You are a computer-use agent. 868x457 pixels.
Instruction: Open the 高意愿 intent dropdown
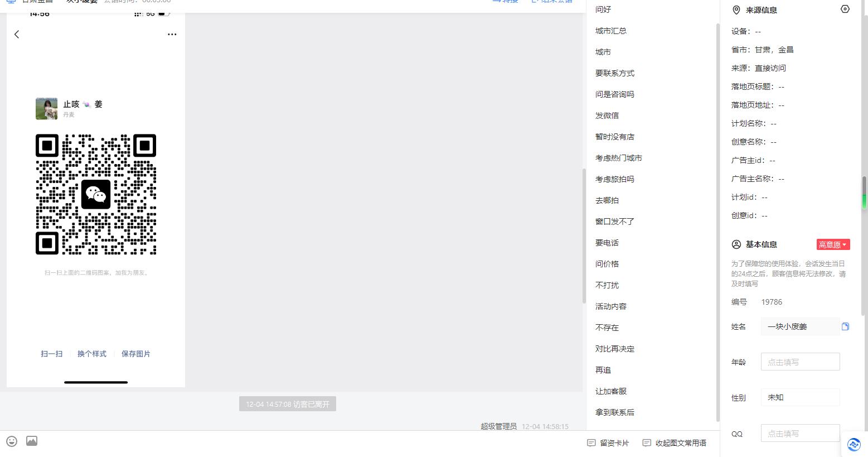click(x=833, y=244)
